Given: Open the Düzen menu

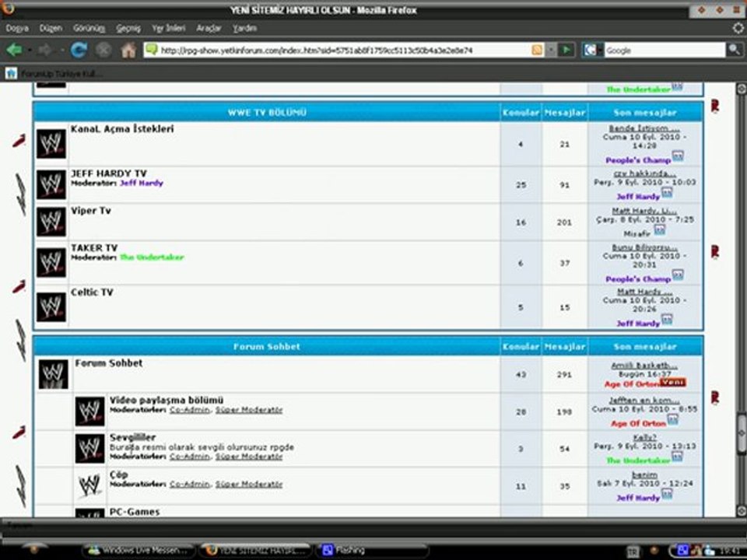Looking at the screenshot, I should (51, 28).
